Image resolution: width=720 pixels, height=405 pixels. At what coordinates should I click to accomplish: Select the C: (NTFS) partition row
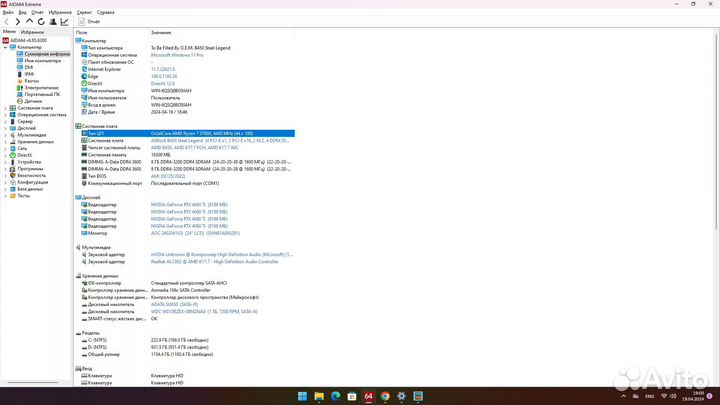(x=187, y=340)
